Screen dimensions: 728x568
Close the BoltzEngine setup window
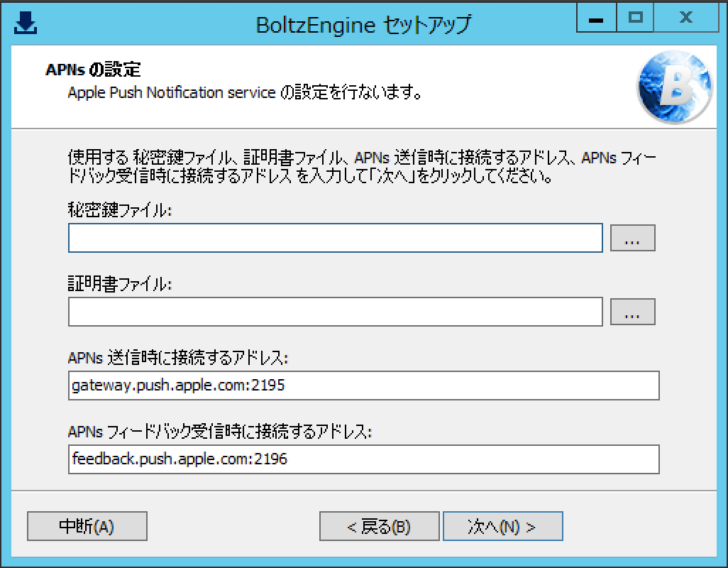click(686, 18)
